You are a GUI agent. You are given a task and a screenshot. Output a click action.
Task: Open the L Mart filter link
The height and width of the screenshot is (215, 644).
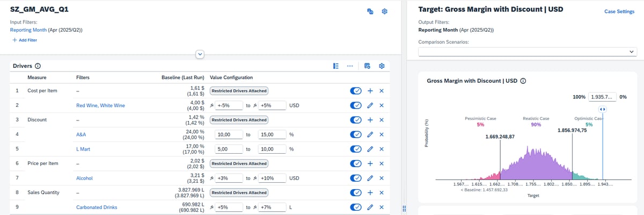point(84,149)
